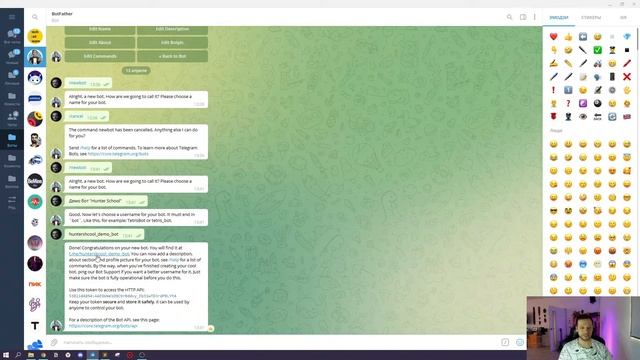The width and height of the screenshot is (640, 360).
Task: Open the chat list search icon
Action: click(x=35, y=17)
